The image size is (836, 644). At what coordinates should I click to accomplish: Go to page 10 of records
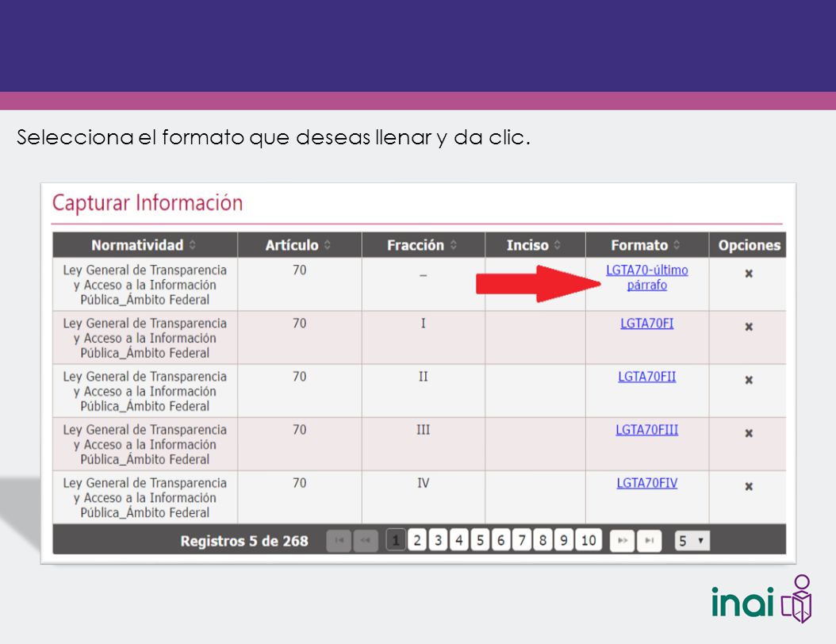pos(588,541)
